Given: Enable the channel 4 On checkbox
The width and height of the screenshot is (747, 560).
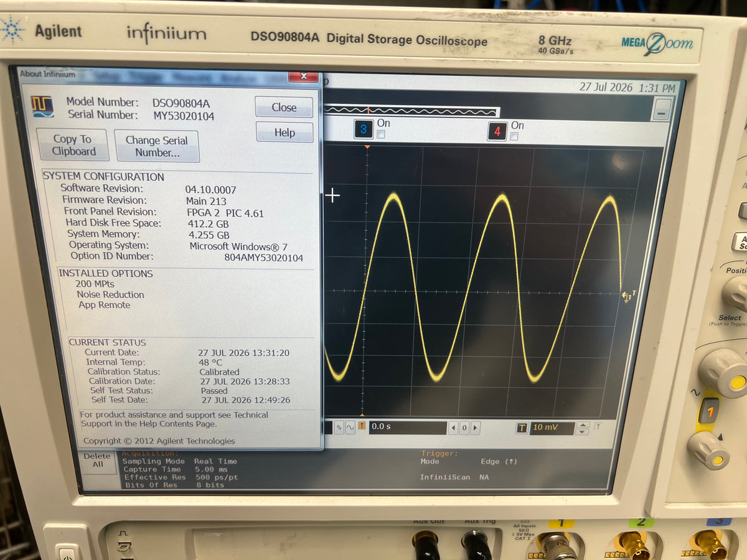Looking at the screenshot, I should [x=514, y=136].
